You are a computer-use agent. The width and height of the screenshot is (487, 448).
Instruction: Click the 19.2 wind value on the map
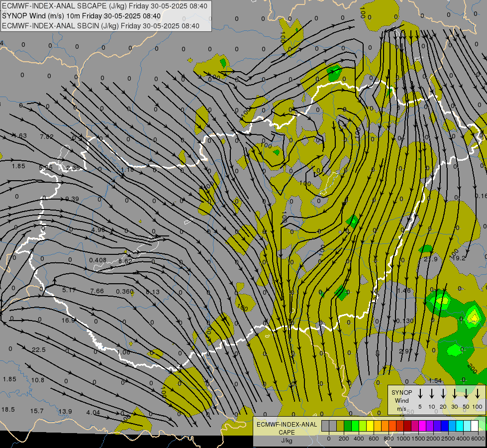coord(459,258)
